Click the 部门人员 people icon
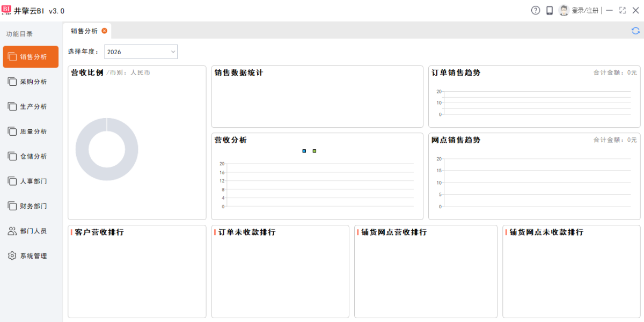 tap(12, 231)
